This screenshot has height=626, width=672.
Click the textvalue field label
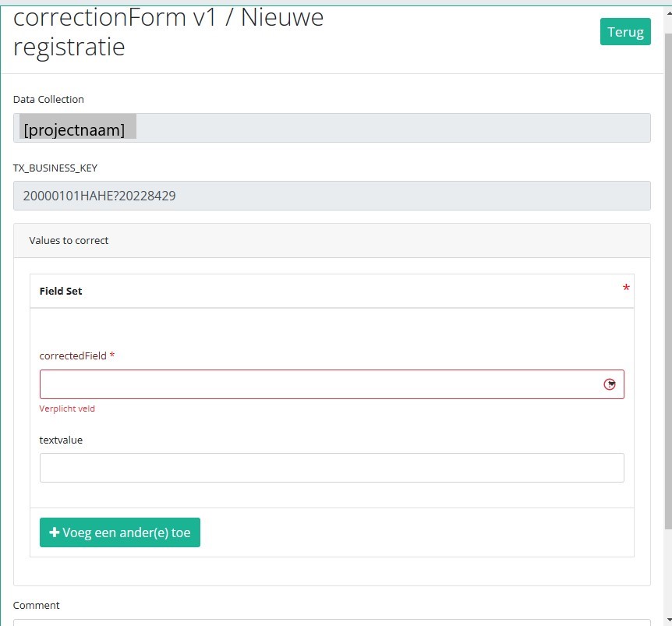pos(61,440)
